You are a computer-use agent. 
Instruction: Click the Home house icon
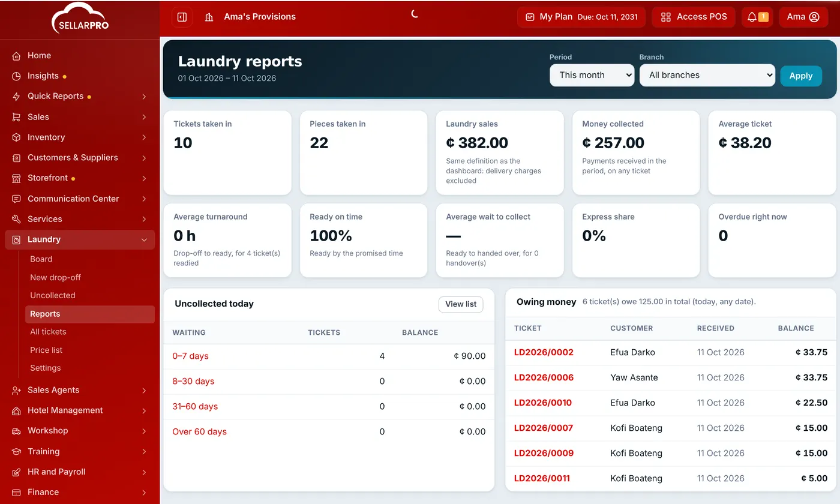point(17,56)
